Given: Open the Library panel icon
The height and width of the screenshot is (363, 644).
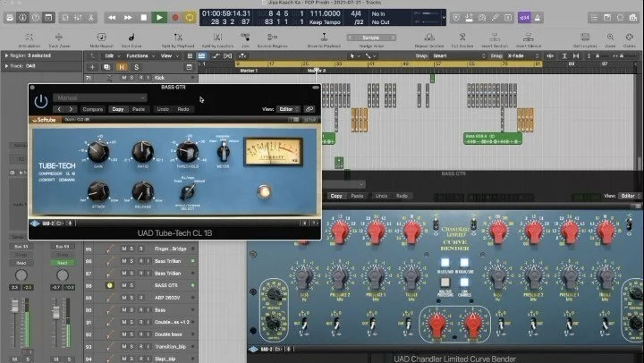Looking at the screenshot, I should (10, 18).
